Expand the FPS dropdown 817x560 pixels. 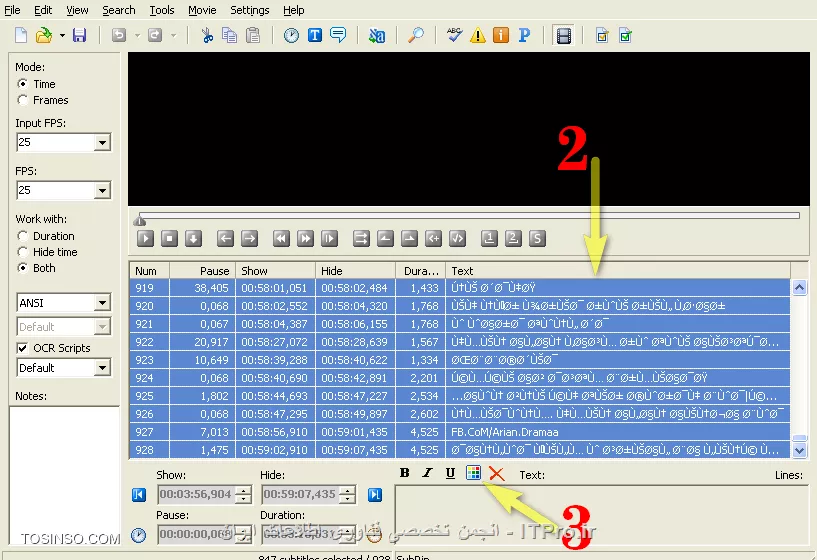click(103, 190)
